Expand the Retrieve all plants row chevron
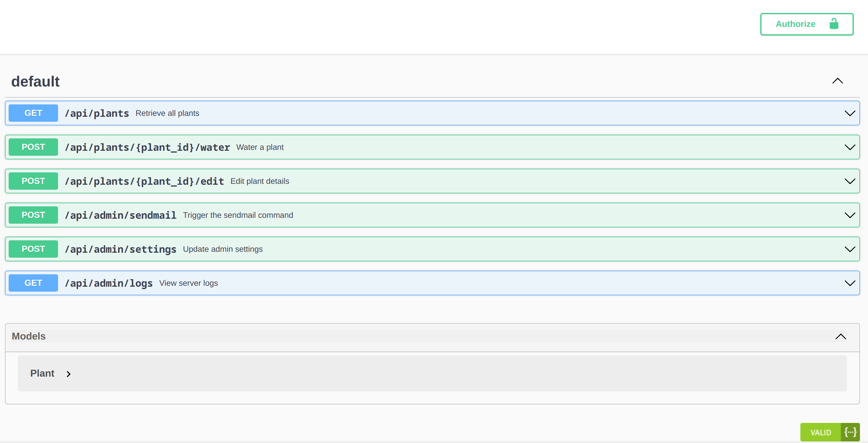868x443 pixels. pos(849,113)
